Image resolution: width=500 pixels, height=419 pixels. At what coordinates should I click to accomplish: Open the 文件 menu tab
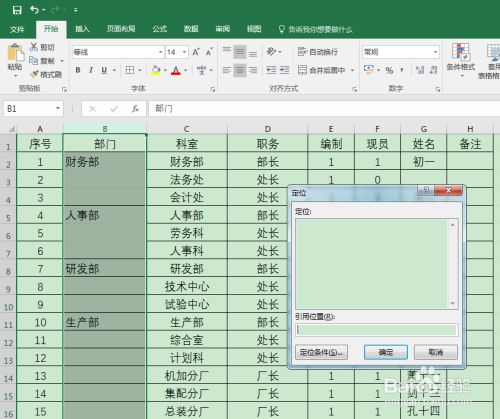click(17, 30)
